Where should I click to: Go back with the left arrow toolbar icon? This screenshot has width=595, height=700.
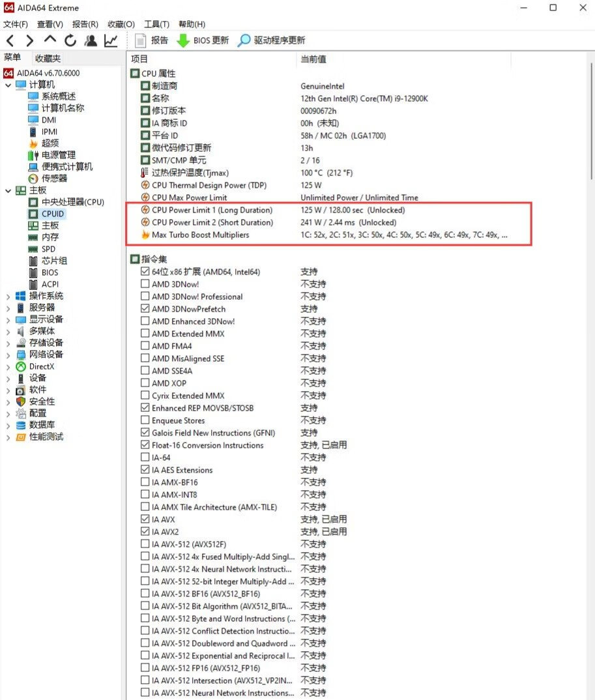click(x=10, y=40)
